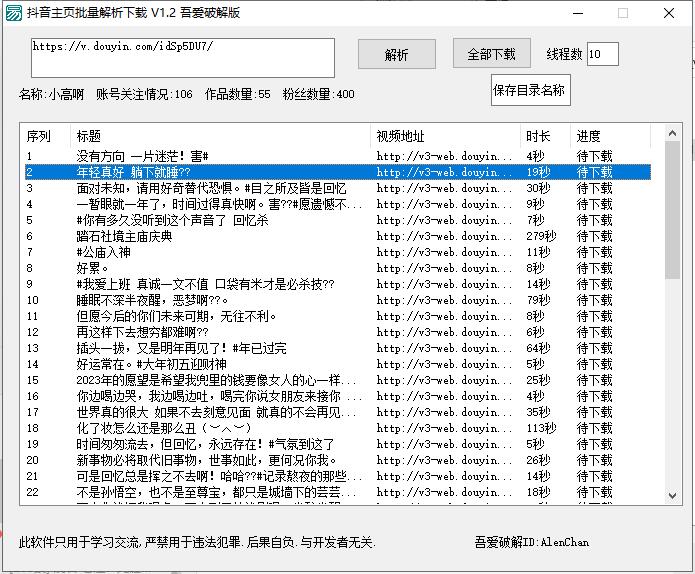Viewport: 695px width, 574px height.
Task: Click the 视频地址 column header
Action: pos(445,136)
